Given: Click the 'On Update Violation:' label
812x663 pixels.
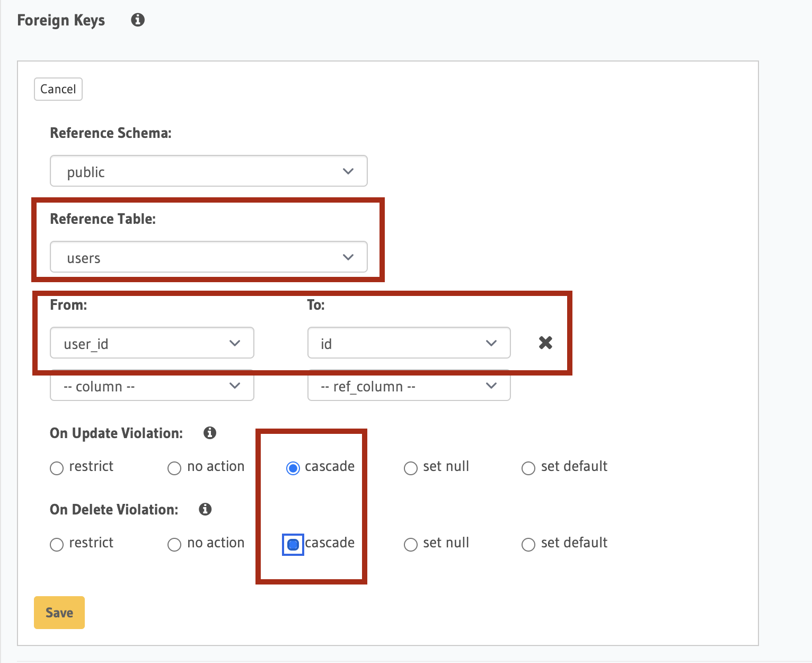Looking at the screenshot, I should point(117,433).
